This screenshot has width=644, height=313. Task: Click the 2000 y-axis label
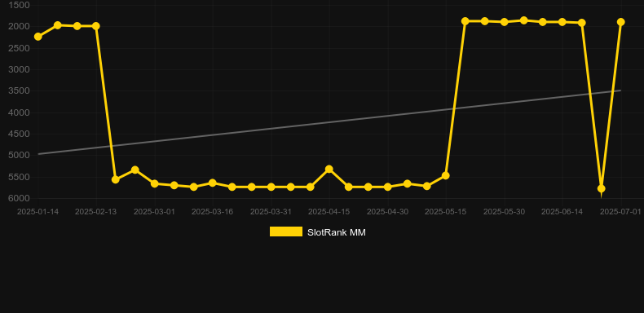pos(19,26)
